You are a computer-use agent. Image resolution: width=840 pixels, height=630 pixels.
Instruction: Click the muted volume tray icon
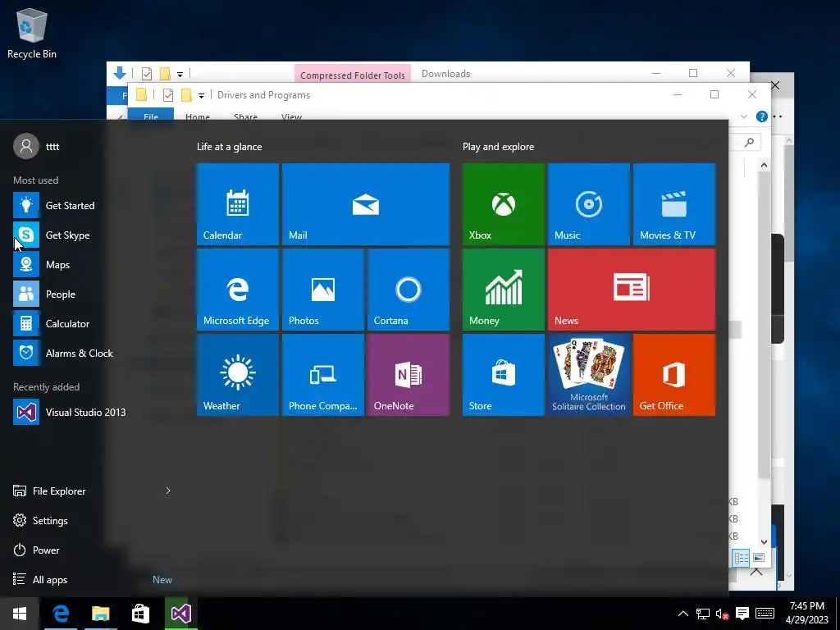click(722, 614)
